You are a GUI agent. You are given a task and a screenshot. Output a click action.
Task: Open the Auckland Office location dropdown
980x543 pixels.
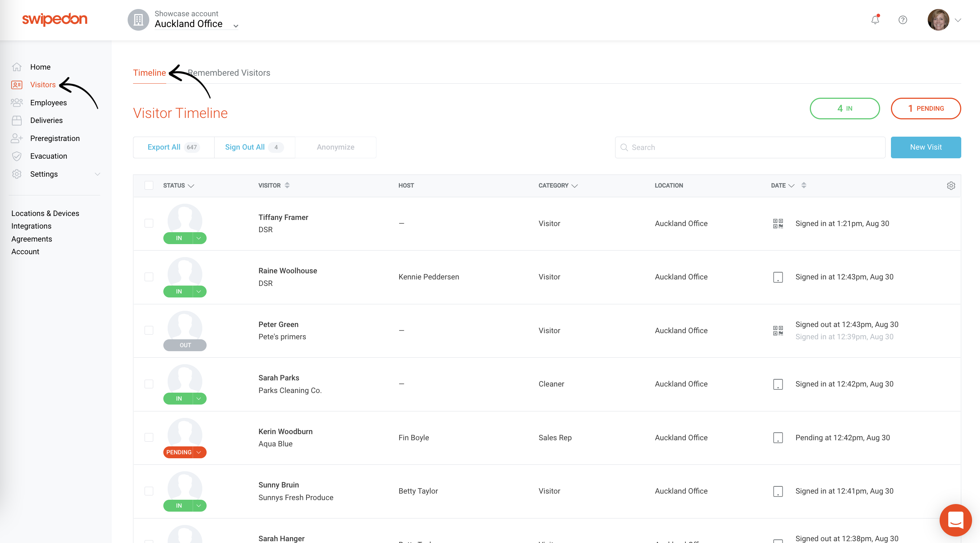coord(196,24)
